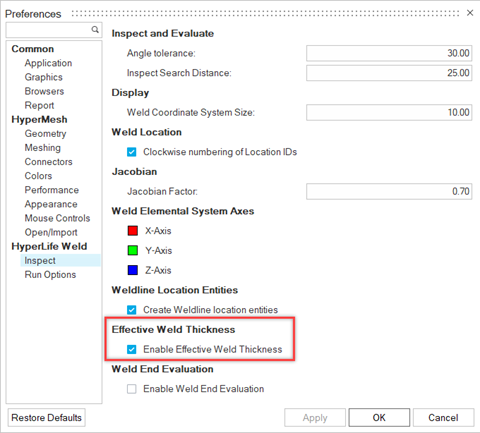Open Appearance preferences
Image resolution: width=480 pixels, height=433 pixels.
coord(51,204)
